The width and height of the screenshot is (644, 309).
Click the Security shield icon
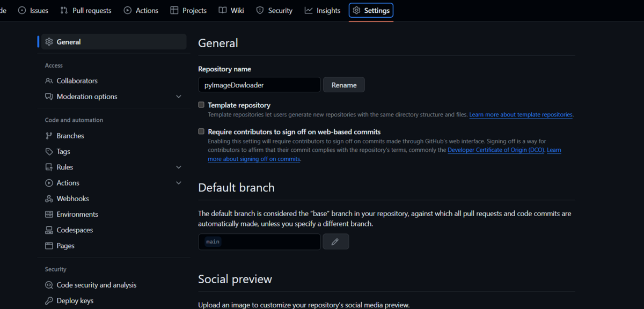tap(259, 10)
